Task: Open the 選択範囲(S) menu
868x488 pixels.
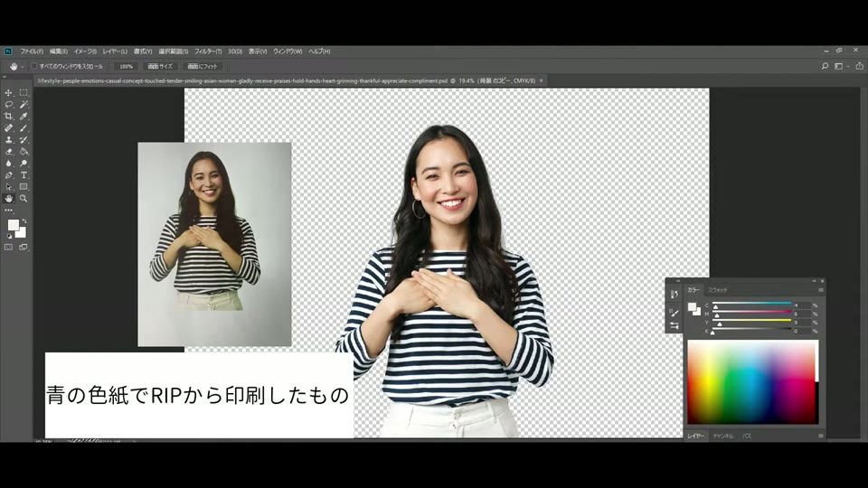Action: tap(174, 51)
